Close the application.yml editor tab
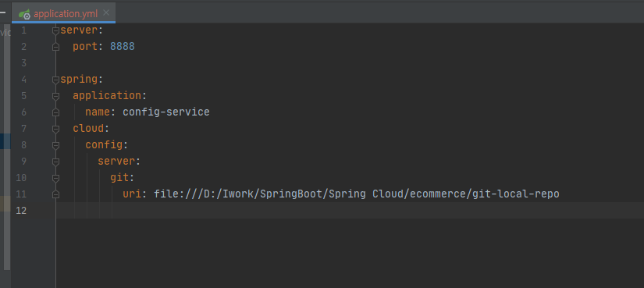The height and width of the screenshot is (288, 644). click(106, 13)
